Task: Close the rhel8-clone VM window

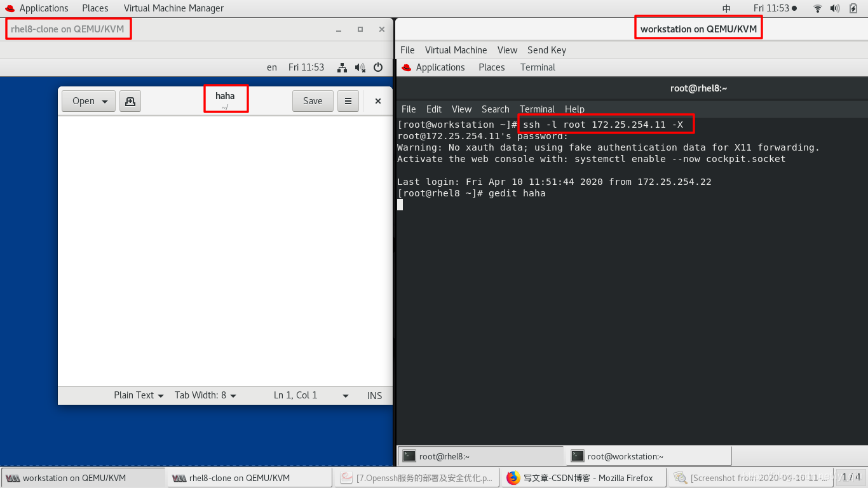Action: (x=381, y=29)
